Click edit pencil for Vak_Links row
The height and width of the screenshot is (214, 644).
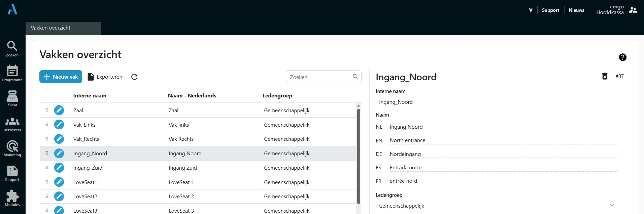[x=59, y=125]
